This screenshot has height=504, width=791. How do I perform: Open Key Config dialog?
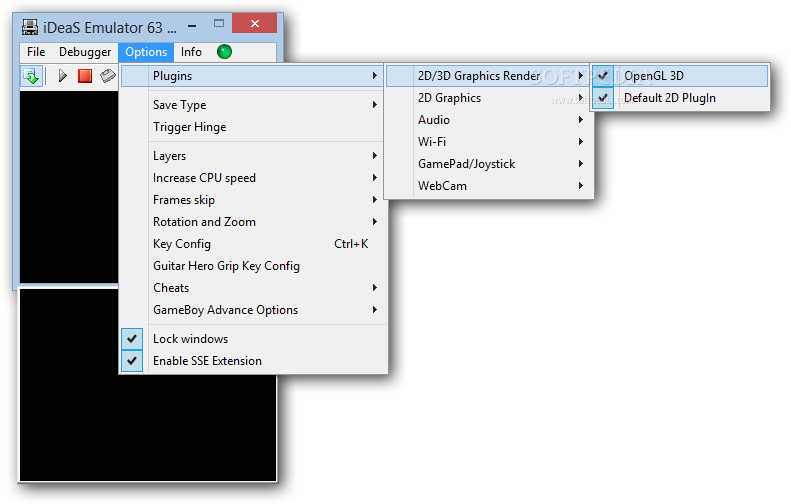[x=252, y=244]
